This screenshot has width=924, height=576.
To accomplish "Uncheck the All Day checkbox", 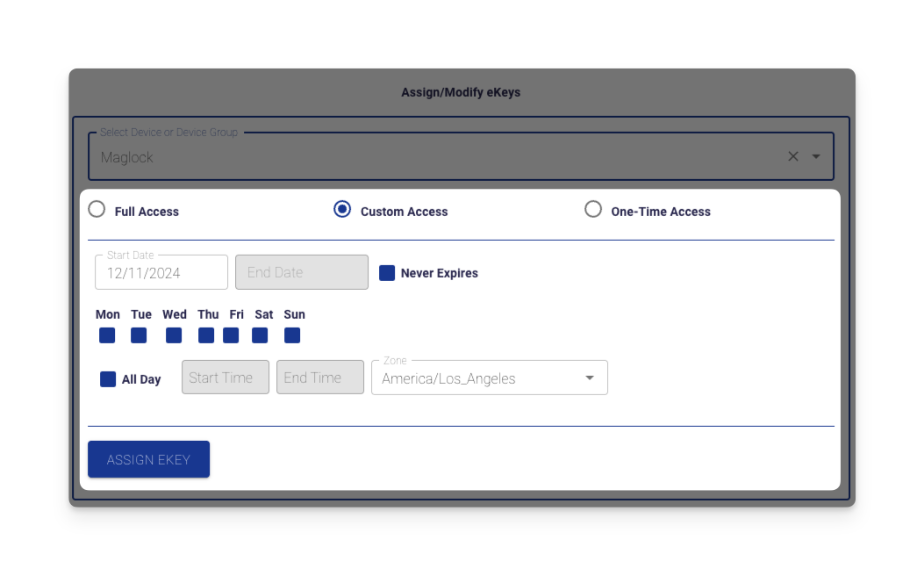I will pyautogui.click(x=108, y=379).
